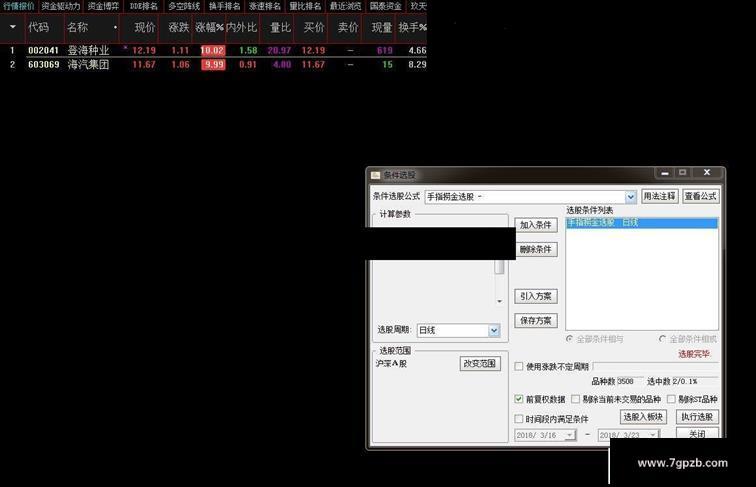Sort by the 卖价 column header
Screen dimensions: 756x487
[348, 27]
